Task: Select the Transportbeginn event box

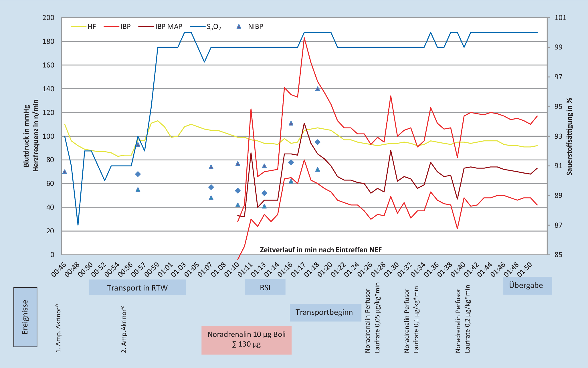Action: tap(325, 312)
